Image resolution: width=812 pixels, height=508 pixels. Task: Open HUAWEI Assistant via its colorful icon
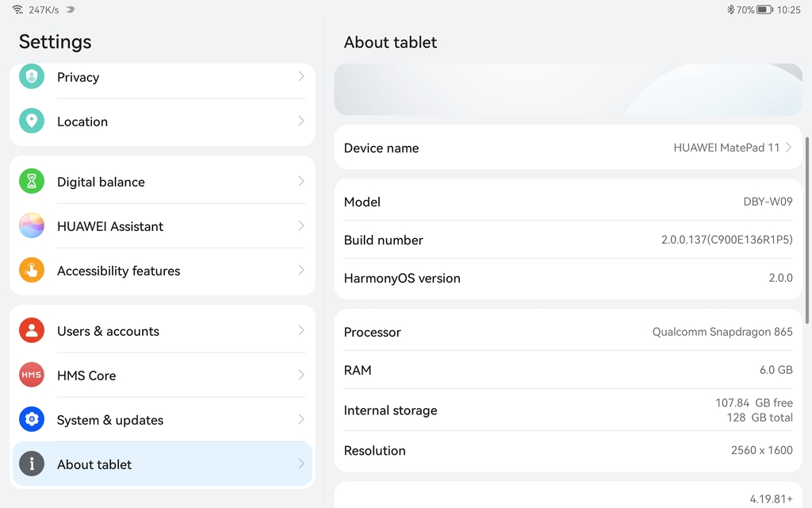[x=32, y=225]
